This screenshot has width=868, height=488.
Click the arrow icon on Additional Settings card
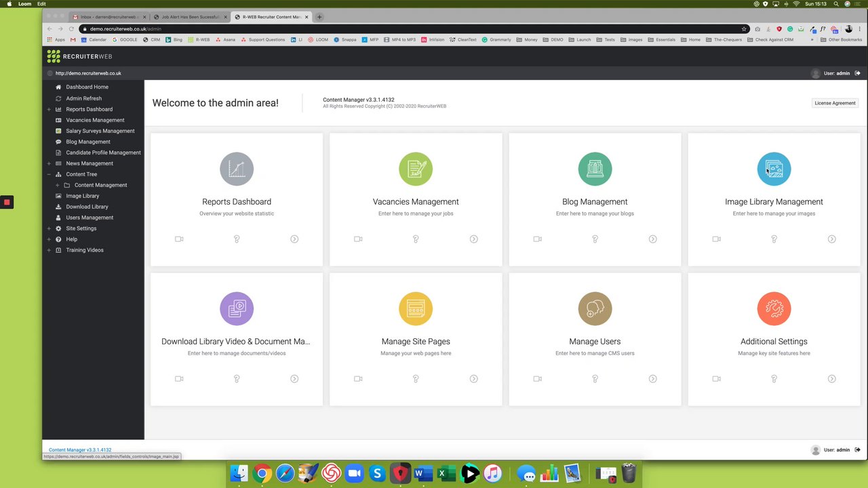pos(831,378)
